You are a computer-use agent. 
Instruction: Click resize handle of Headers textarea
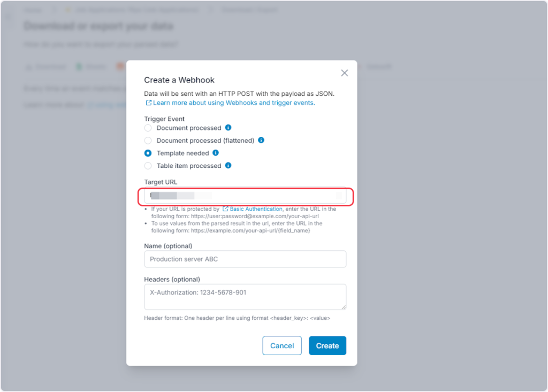[344, 307]
